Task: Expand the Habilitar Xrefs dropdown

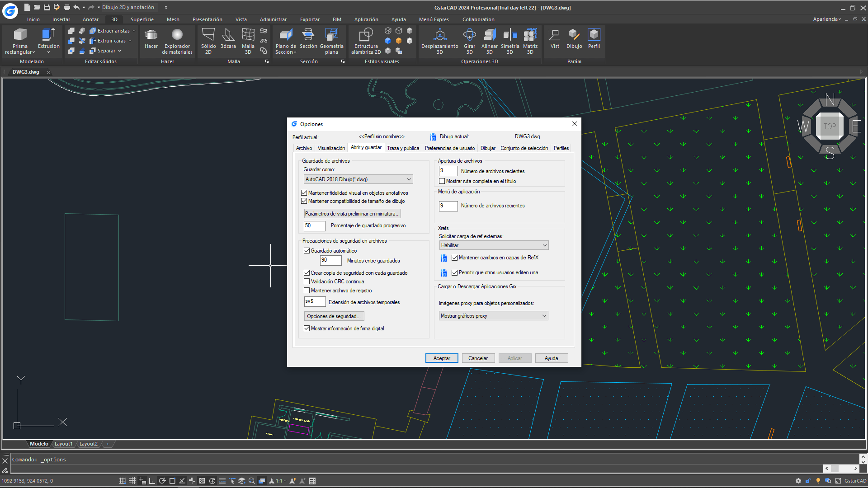Action: pyautogui.click(x=494, y=245)
